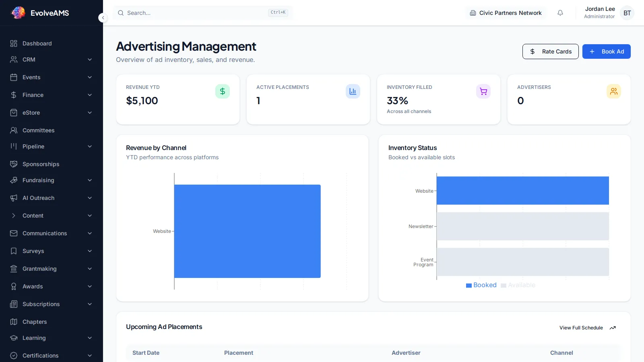Viewport: 644px width, 362px height.
Task: Open the Rate Cards button
Action: pos(551,51)
